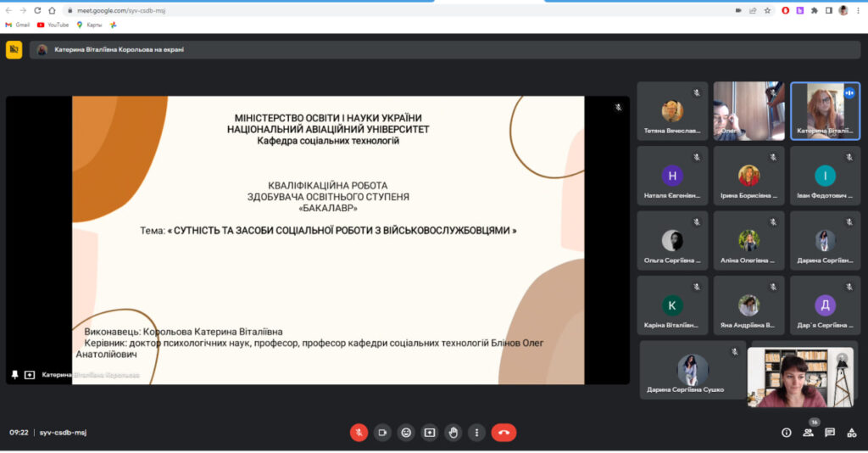868x453 pixels.
Task: Open the Карты bookmark
Action: (88, 25)
